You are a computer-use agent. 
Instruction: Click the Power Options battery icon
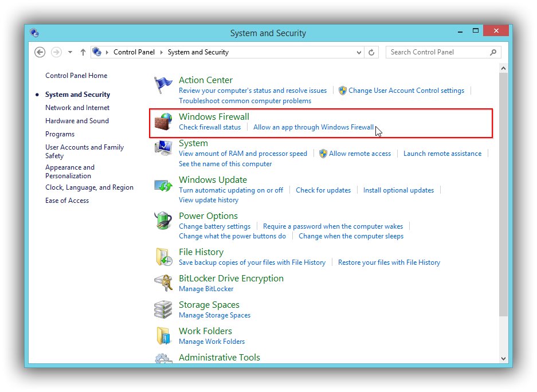click(163, 221)
